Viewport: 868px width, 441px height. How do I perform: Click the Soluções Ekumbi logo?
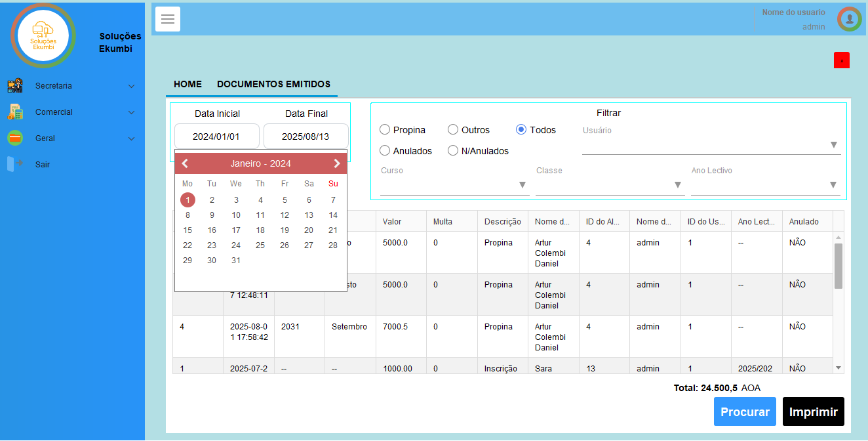(43, 35)
